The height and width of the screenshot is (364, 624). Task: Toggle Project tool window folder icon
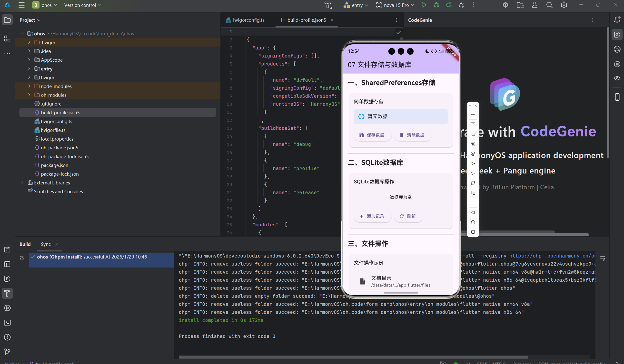(7, 20)
